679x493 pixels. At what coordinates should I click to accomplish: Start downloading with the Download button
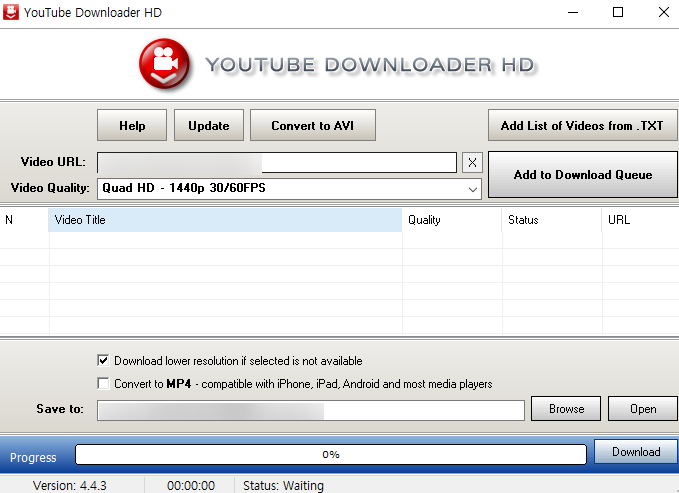coord(636,452)
